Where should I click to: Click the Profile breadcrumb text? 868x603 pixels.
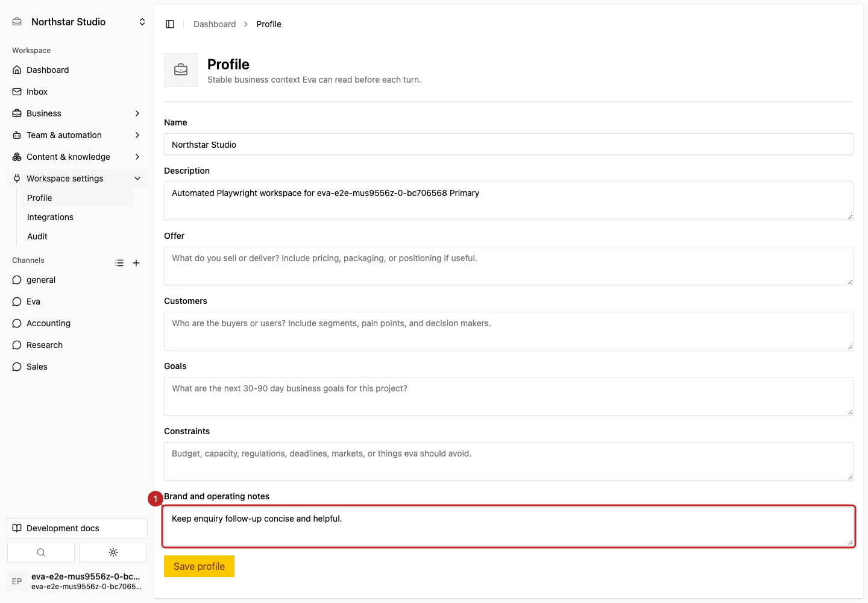[269, 24]
